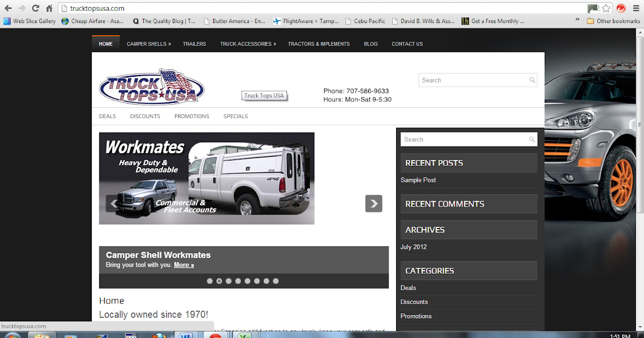
Task: Reload the page with the refresh icon
Action: point(34,8)
